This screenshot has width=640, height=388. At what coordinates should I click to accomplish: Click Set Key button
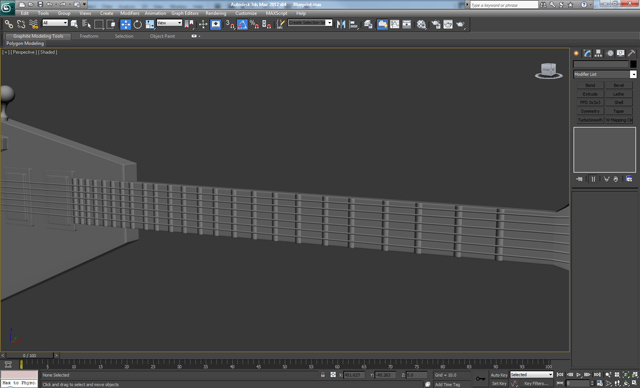pyautogui.click(x=499, y=384)
